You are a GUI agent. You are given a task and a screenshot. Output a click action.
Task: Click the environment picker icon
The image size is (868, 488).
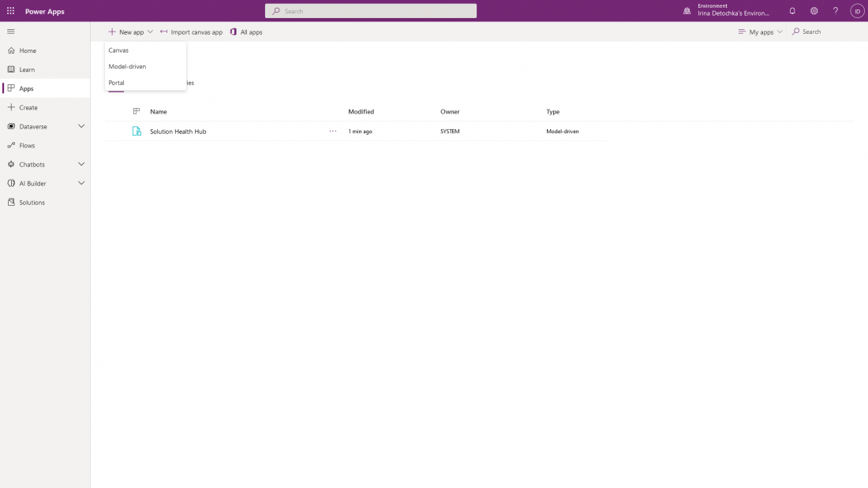point(687,11)
